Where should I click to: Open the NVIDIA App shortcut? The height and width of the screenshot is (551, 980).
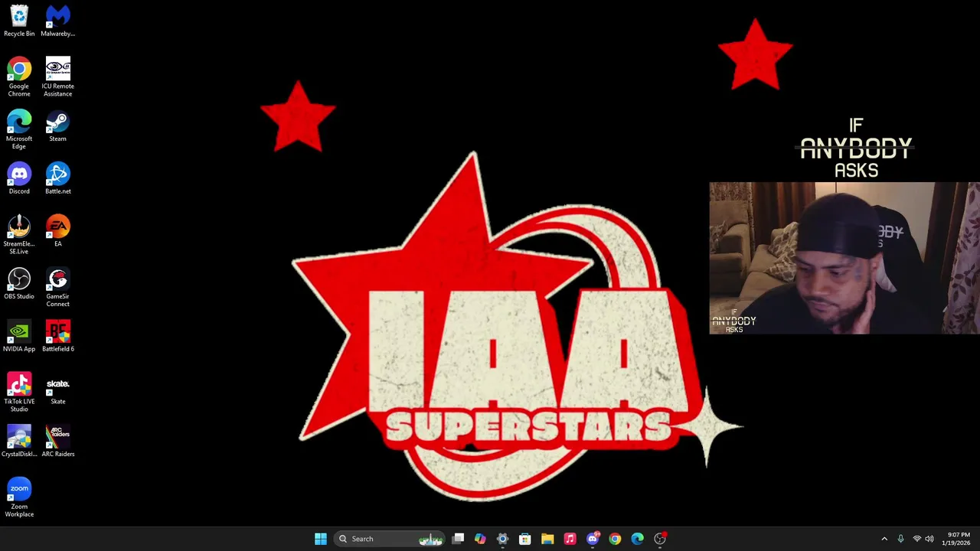tap(19, 336)
